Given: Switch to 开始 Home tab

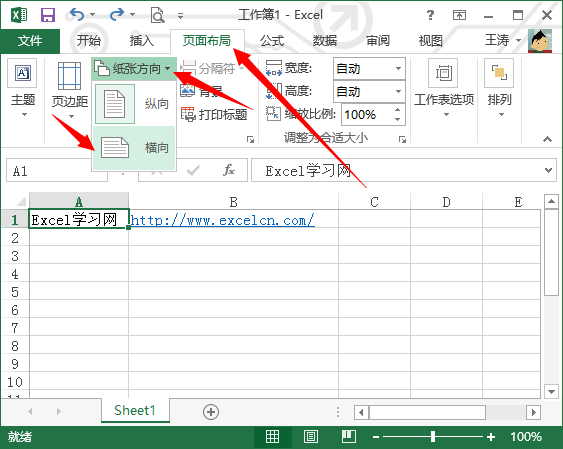Looking at the screenshot, I should (x=89, y=41).
